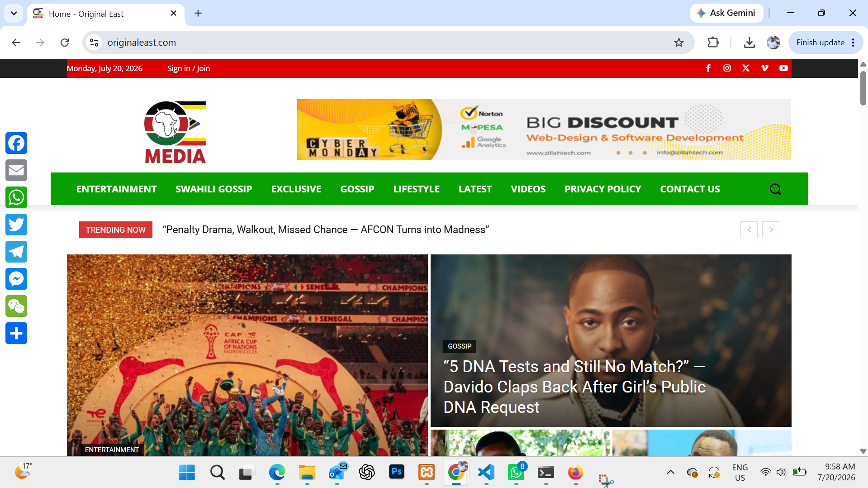Show next trending headline
The height and width of the screenshot is (488, 868).
[x=771, y=230]
